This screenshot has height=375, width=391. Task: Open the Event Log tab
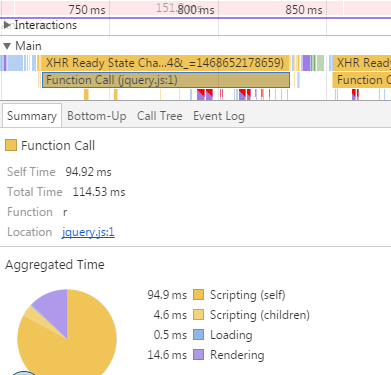click(x=219, y=116)
